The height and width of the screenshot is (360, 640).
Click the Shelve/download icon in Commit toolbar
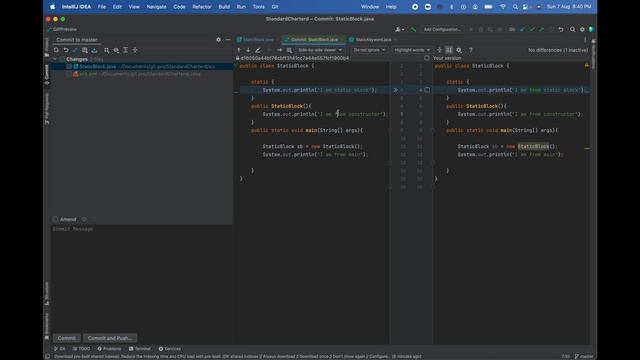[94, 50]
